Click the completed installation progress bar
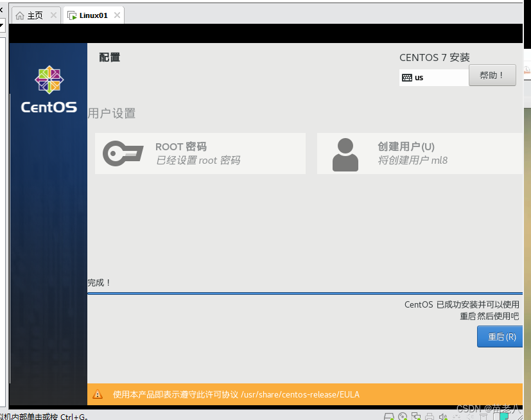The width and height of the screenshot is (531, 420). 305,293
